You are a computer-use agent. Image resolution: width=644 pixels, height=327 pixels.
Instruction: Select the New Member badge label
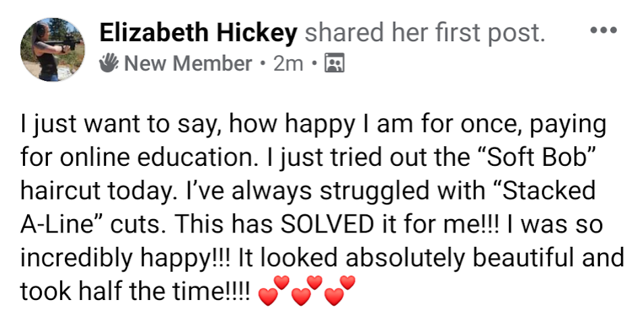click(x=188, y=64)
